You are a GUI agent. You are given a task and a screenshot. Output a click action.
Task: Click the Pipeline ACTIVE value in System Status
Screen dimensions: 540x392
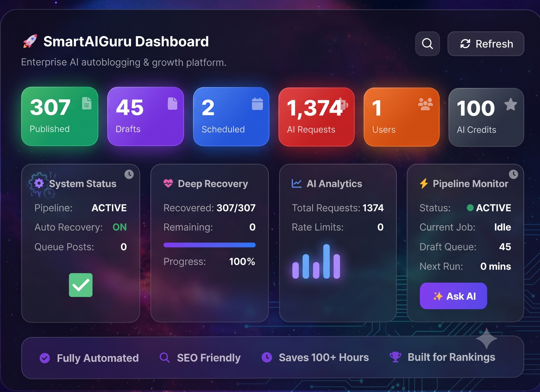point(109,208)
